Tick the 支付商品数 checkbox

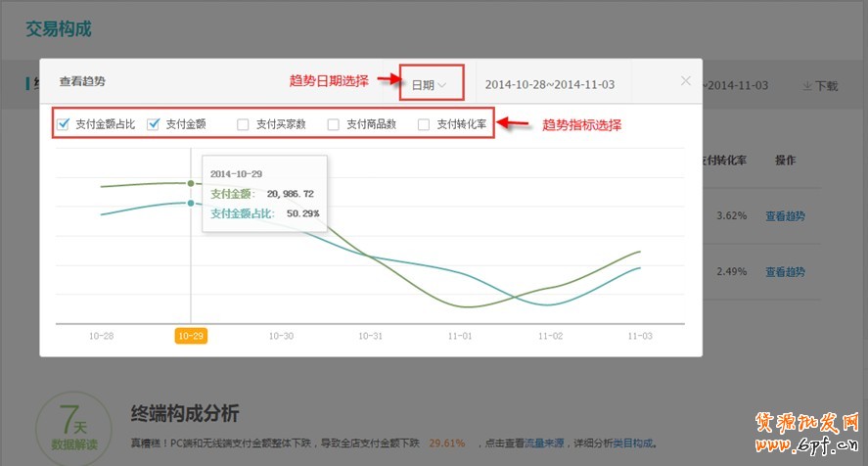click(334, 124)
